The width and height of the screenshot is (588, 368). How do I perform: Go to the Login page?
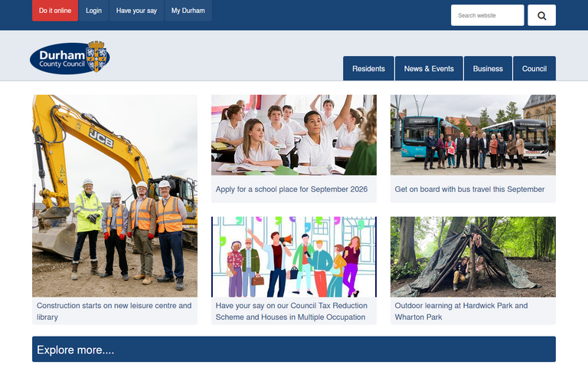tap(93, 11)
